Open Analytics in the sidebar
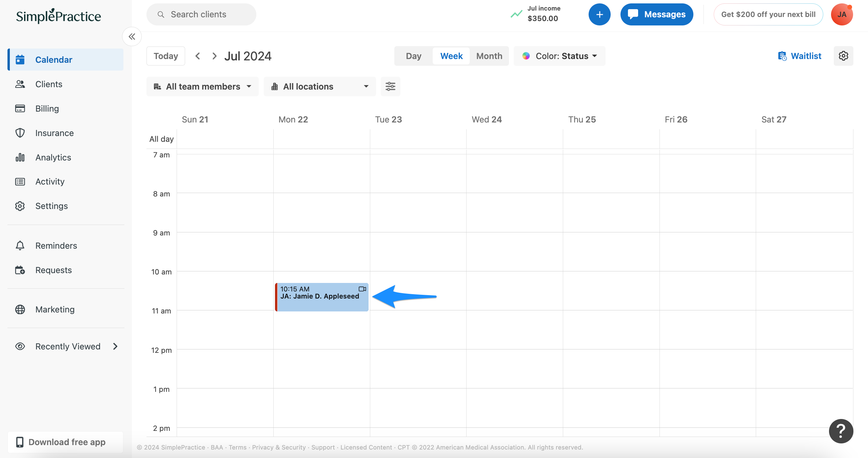868x458 pixels. tap(66, 157)
